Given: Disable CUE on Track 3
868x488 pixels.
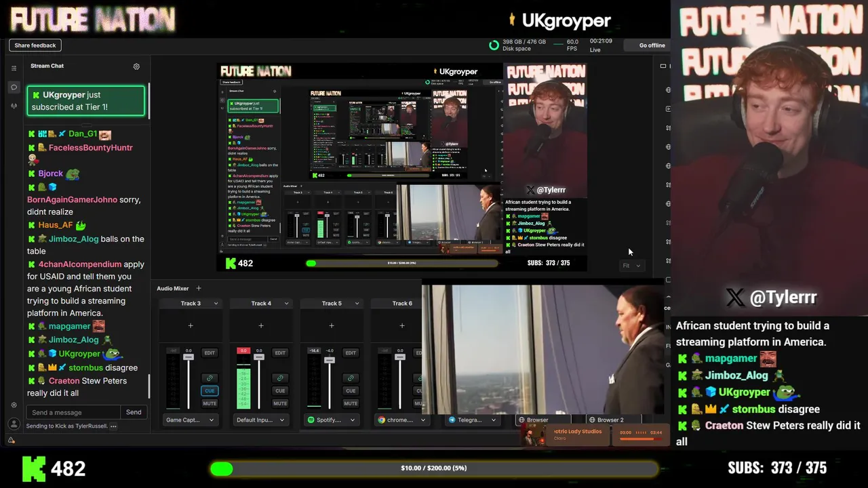Looking at the screenshot, I should pyautogui.click(x=210, y=391).
